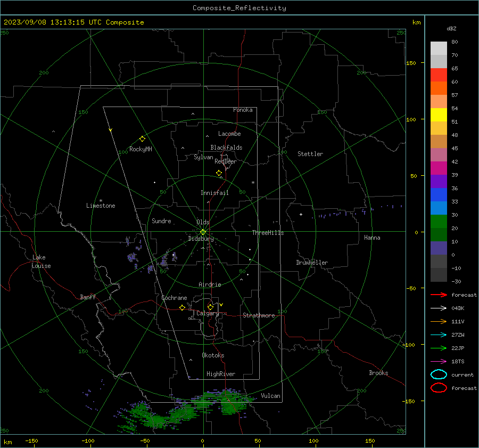The width and height of the screenshot is (479, 448).
Task: Click the HighRiver town label
Action: (221, 374)
